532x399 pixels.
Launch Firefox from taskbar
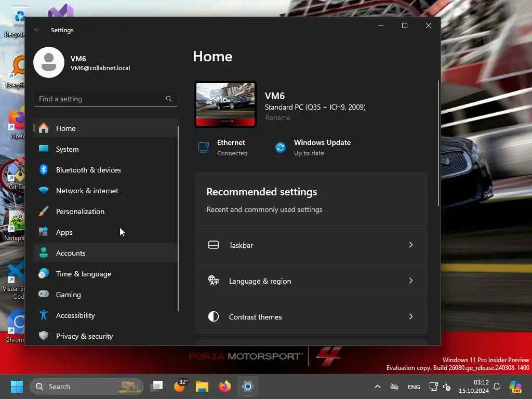[x=224, y=387]
